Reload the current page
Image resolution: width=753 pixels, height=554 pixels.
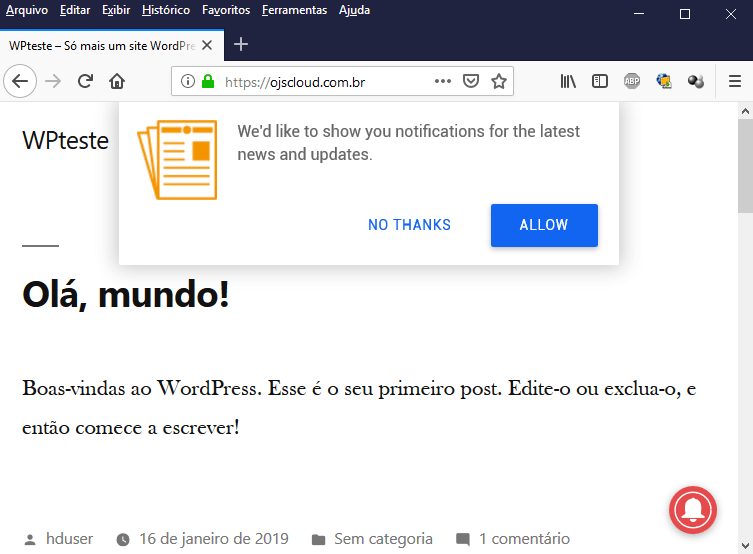(x=86, y=82)
